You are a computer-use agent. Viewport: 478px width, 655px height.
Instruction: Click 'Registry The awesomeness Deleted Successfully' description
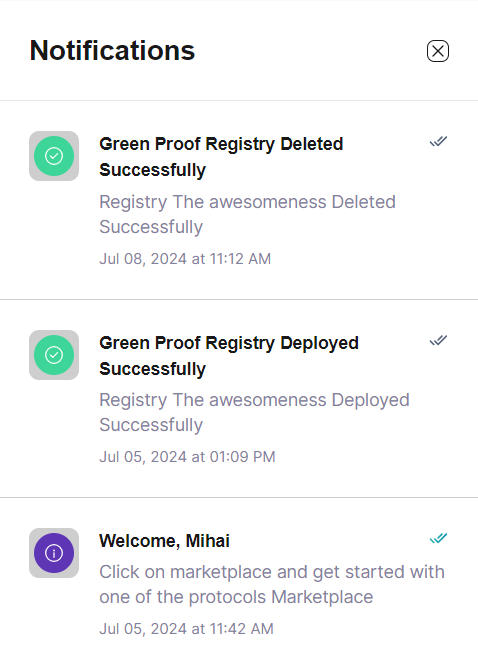click(247, 214)
